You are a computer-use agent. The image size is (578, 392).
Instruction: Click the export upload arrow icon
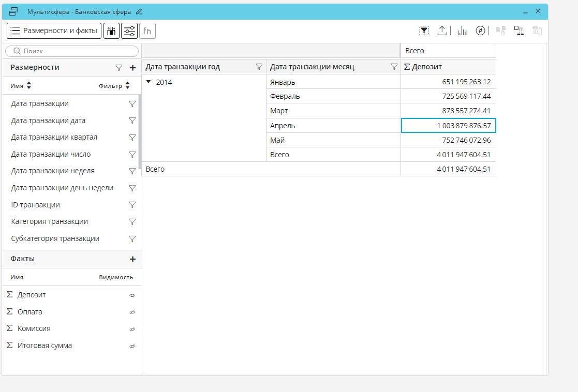click(x=442, y=31)
